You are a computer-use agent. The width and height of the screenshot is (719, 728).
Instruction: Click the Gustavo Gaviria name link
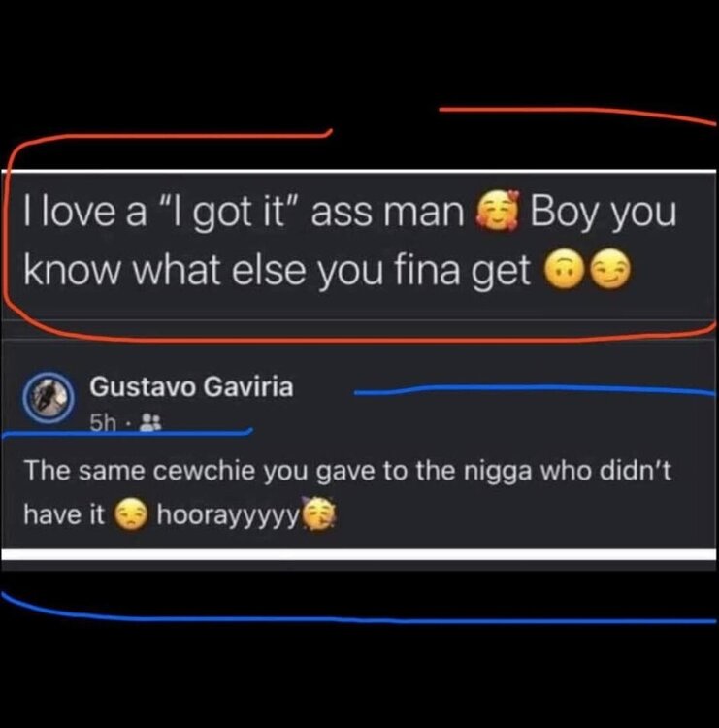[x=191, y=386]
